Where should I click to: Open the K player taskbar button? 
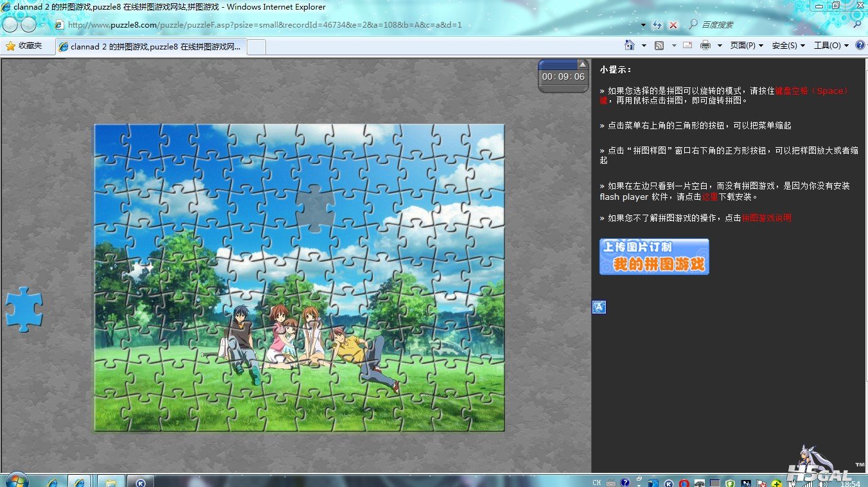coord(141,481)
